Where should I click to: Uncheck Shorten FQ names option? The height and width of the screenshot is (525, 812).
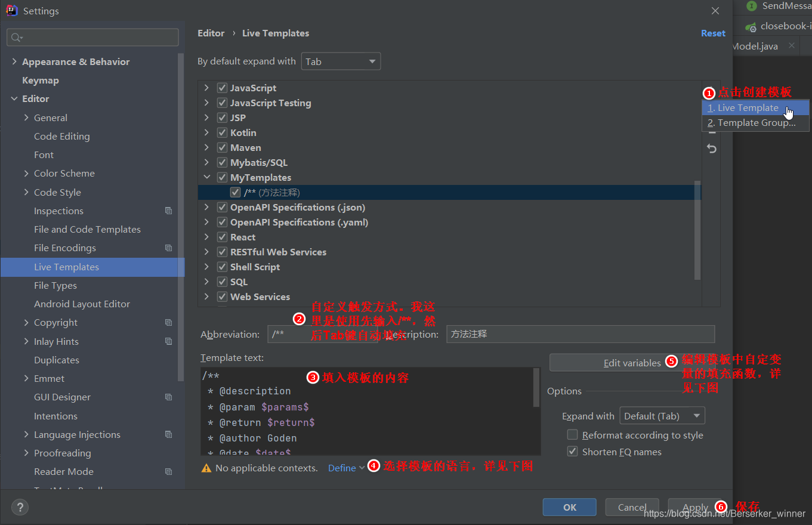[572, 452]
